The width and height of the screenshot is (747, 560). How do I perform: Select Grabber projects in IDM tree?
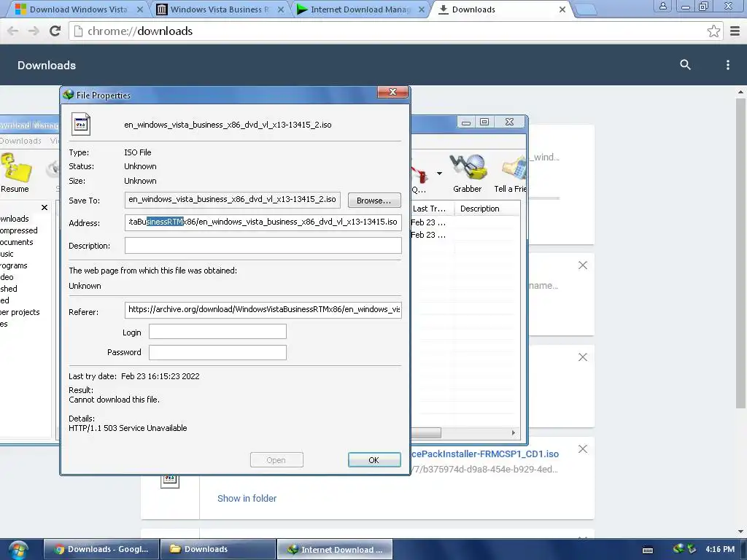(20, 312)
